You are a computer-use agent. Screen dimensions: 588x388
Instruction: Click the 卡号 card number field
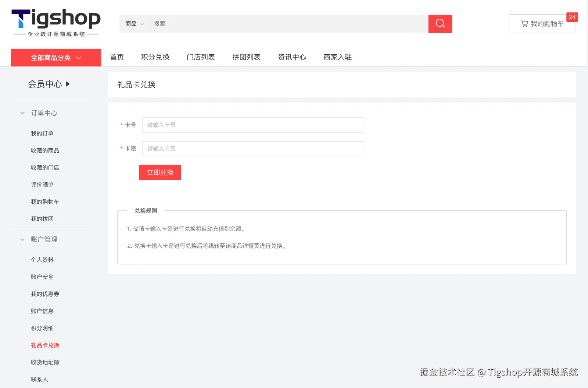tap(253, 125)
